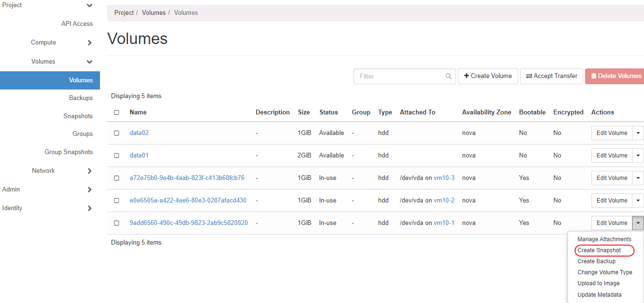644x303 pixels.
Task: Toggle the select-all checkbox in table header
Action: pos(117,112)
